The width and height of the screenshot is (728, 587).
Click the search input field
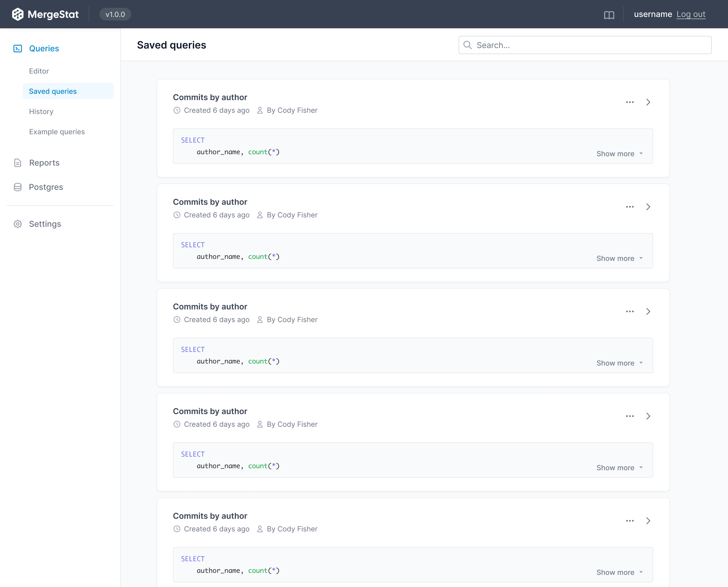[585, 45]
